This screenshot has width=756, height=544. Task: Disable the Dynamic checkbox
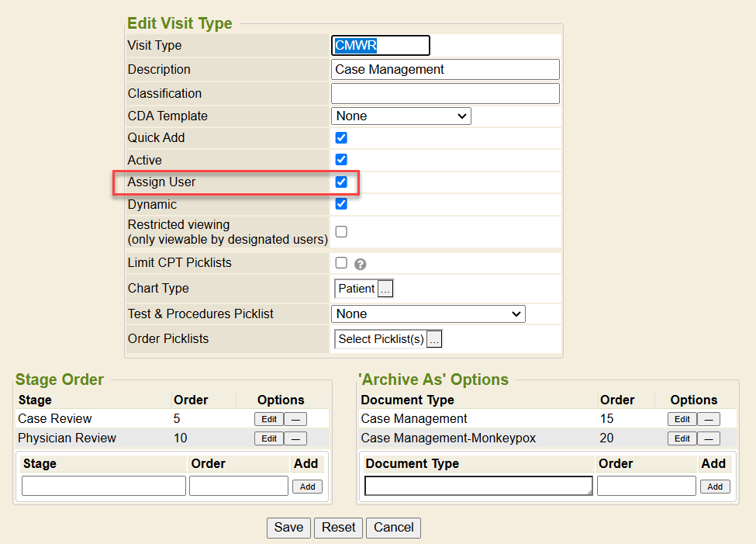coord(341,204)
